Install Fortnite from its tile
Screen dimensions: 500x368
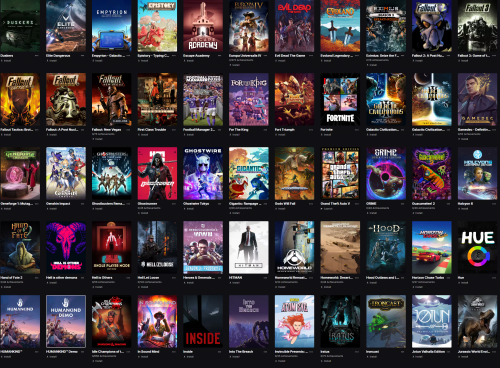[x=327, y=135]
